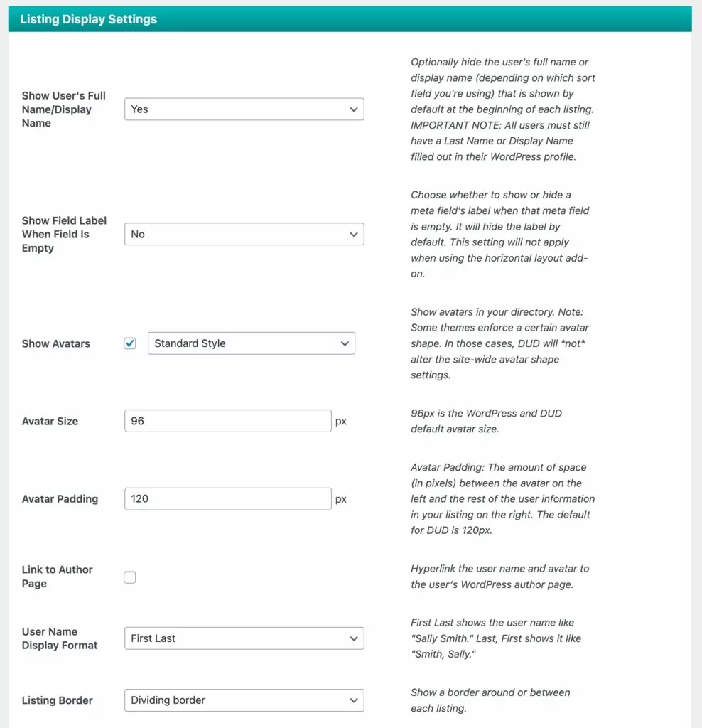Click the Listing Display Settings header
This screenshot has width=702, height=728.
click(x=89, y=19)
